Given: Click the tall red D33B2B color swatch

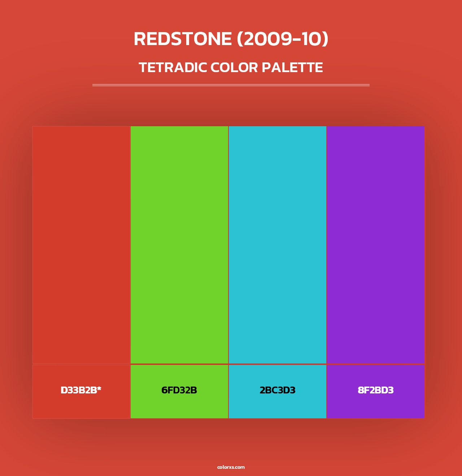Looking at the screenshot, I should 81,245.
